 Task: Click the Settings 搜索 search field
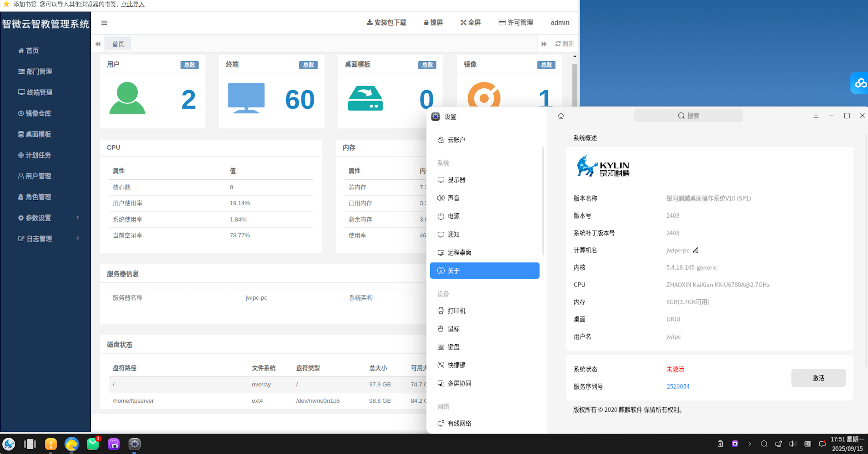coord(688,116)
